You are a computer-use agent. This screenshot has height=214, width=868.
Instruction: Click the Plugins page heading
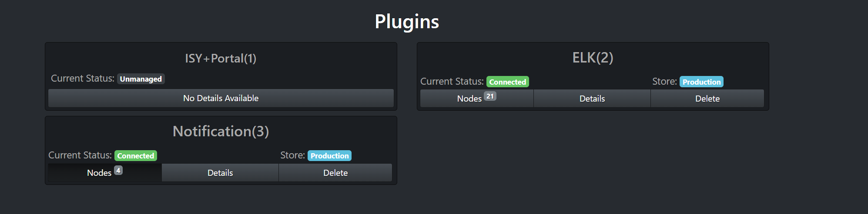tap(407, 21)
